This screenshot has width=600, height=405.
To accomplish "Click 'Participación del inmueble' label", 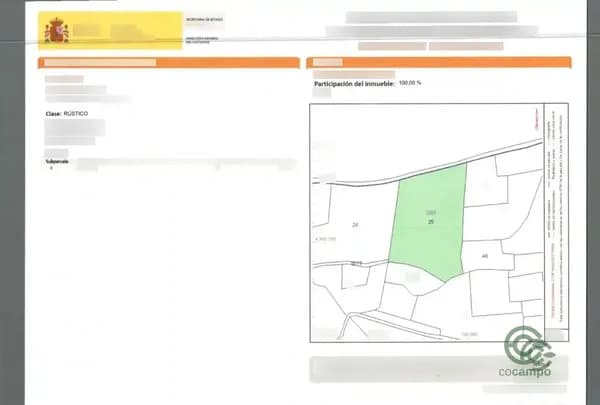I will [354, 84].
